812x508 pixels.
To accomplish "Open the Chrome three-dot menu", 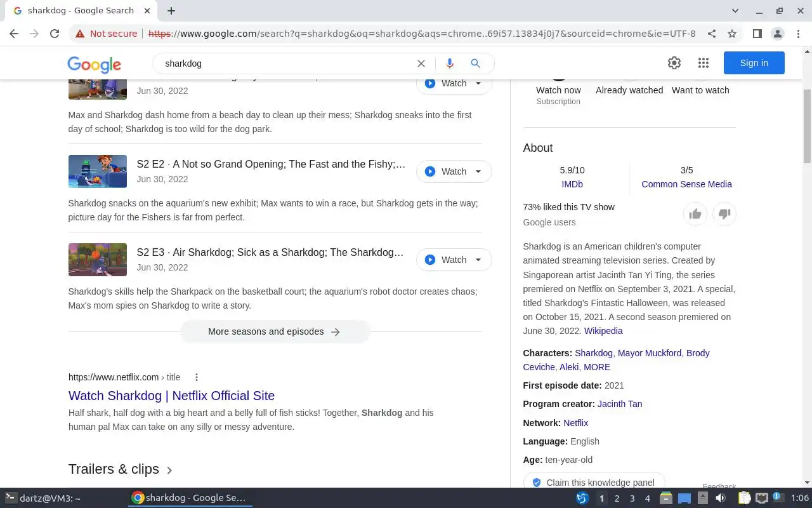I will (798, 34).
